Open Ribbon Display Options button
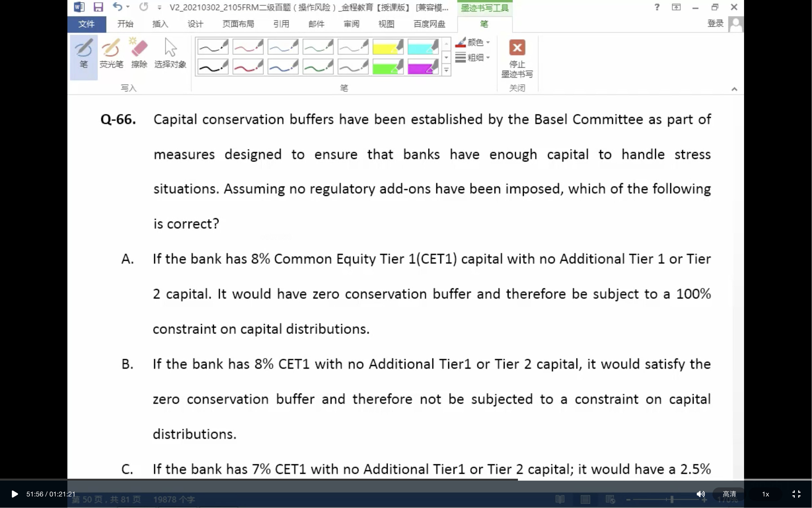 coord(676,7)
